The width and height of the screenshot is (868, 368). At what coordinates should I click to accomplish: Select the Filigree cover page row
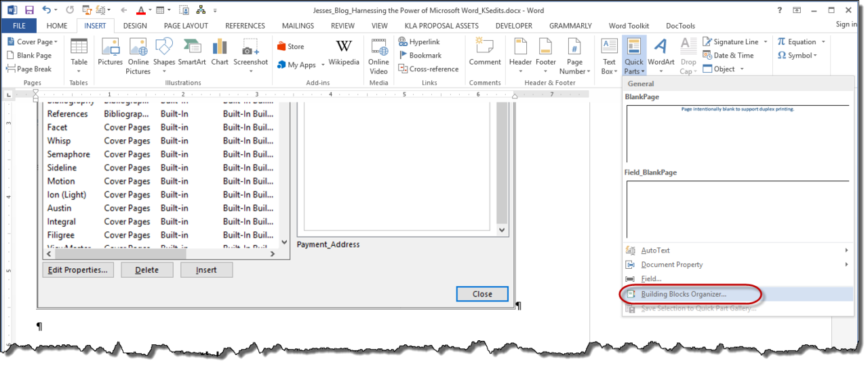coord(161,235)
